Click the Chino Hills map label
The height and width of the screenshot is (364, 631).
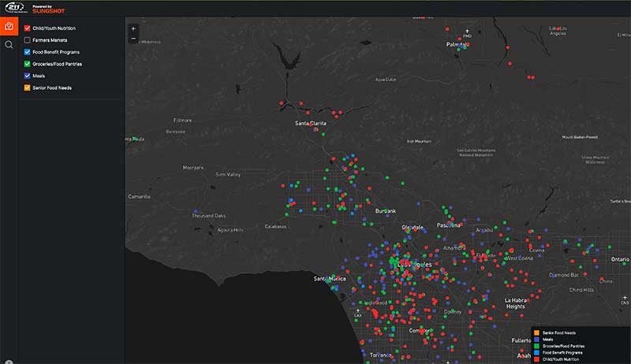[581, 290]
